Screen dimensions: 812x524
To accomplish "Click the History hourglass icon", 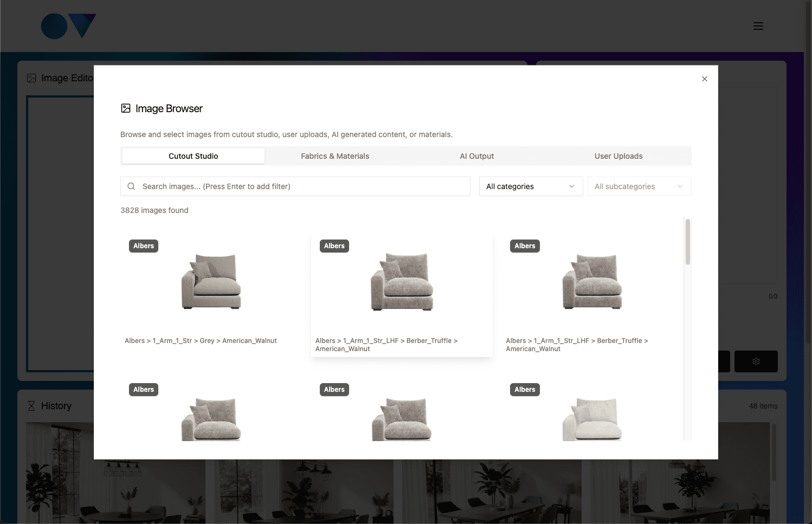I will (31, 405).
